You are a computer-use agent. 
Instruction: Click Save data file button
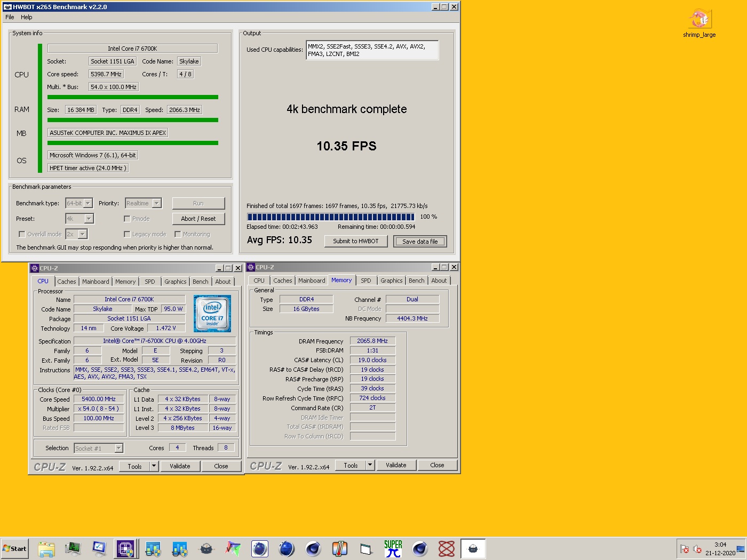[x=420, y=242]
